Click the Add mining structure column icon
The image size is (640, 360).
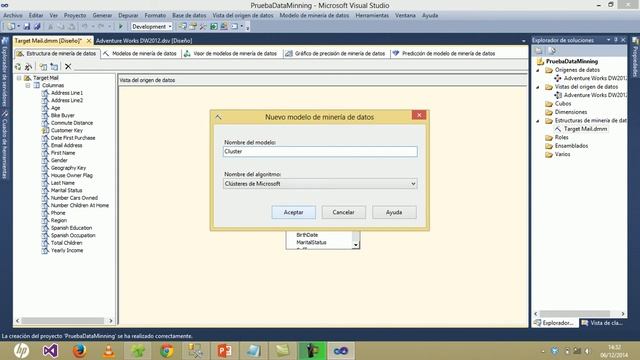click(43, 67)
